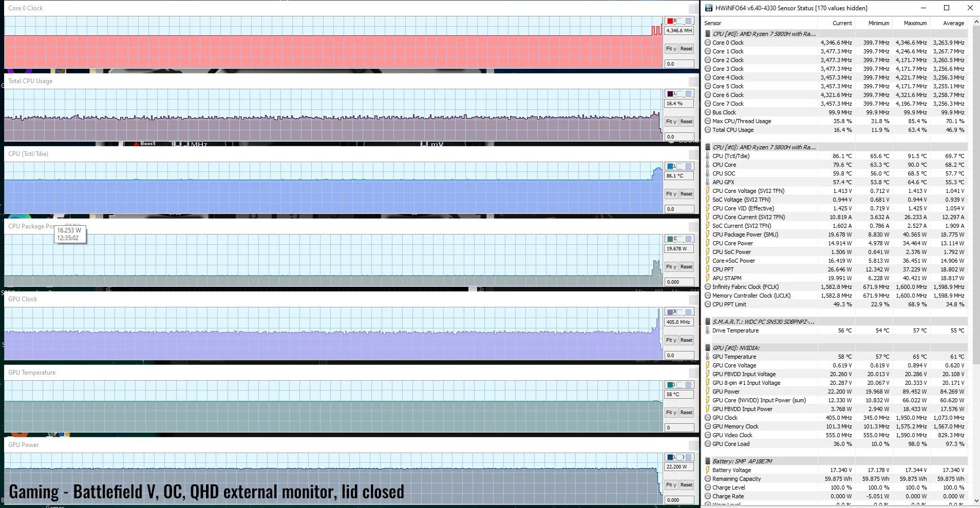The image size is (980, 508).
Task: Click the HWiNFO64 app icon in title bar
Action: coord(709,8)
